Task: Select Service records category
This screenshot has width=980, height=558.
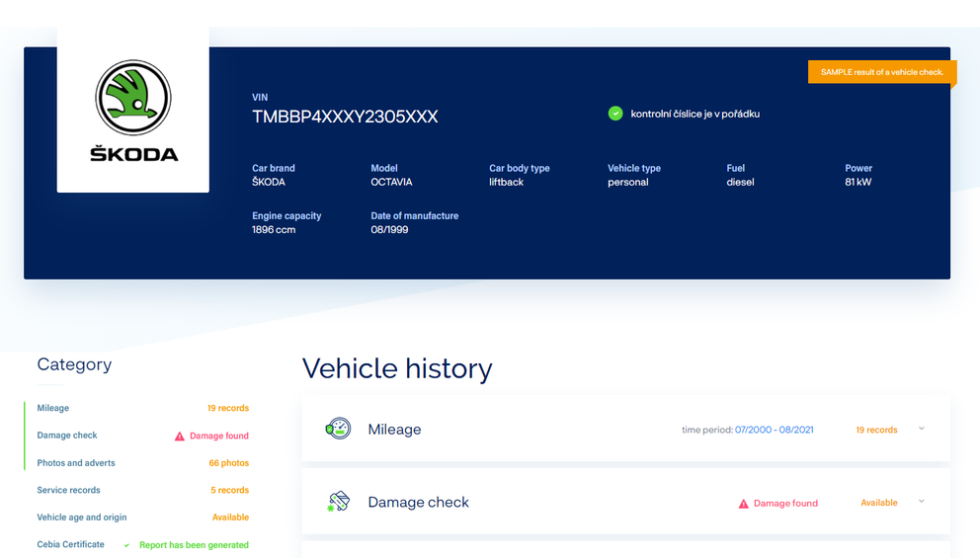Action: pyautogui.click(x=68, y=490)
